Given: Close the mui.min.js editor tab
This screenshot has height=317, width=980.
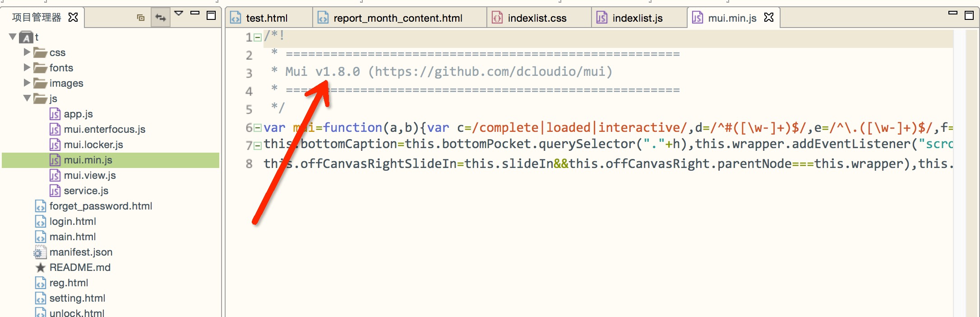Looking at the screenshot, I should (x=769, y=17).
